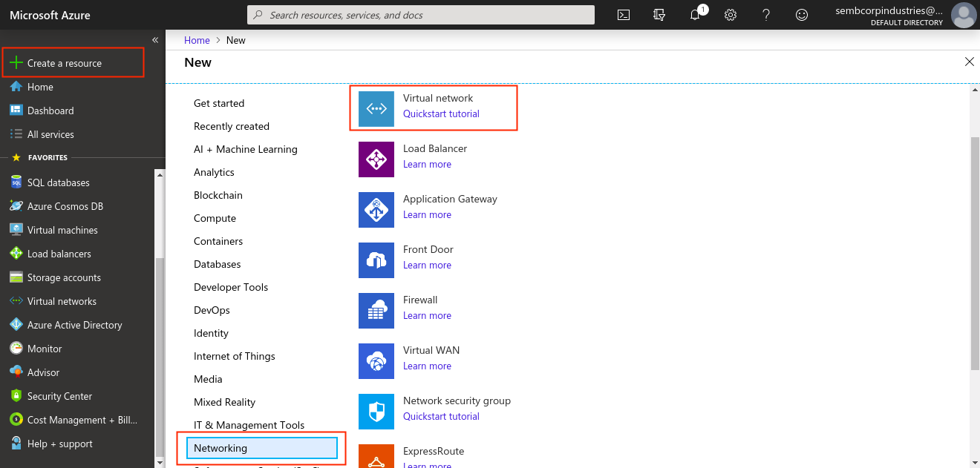Open the notifications bell

pyautogui.click(x=696, y=15)
